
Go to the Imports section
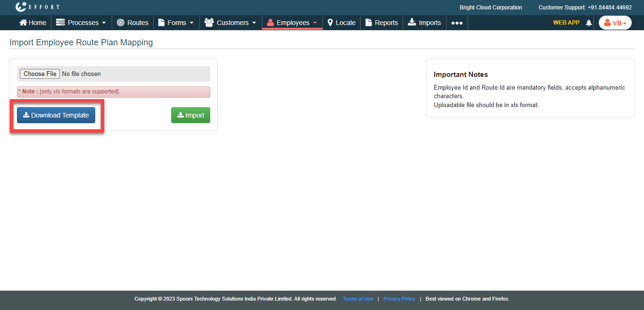point(424,23)
